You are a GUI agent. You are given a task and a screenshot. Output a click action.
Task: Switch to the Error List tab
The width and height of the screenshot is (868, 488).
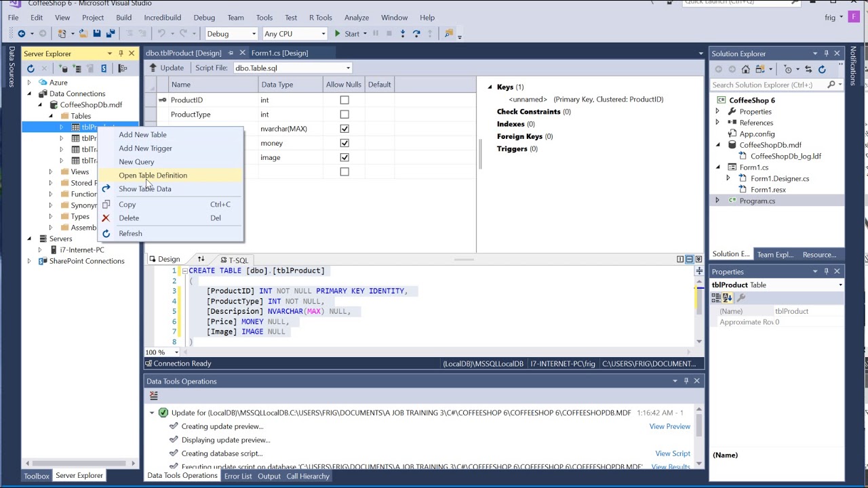point(237,476)
